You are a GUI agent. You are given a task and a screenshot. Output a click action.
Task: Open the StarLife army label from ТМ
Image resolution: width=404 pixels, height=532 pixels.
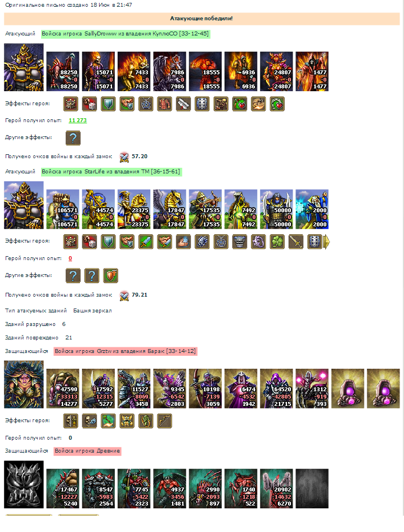click(111, 172)
